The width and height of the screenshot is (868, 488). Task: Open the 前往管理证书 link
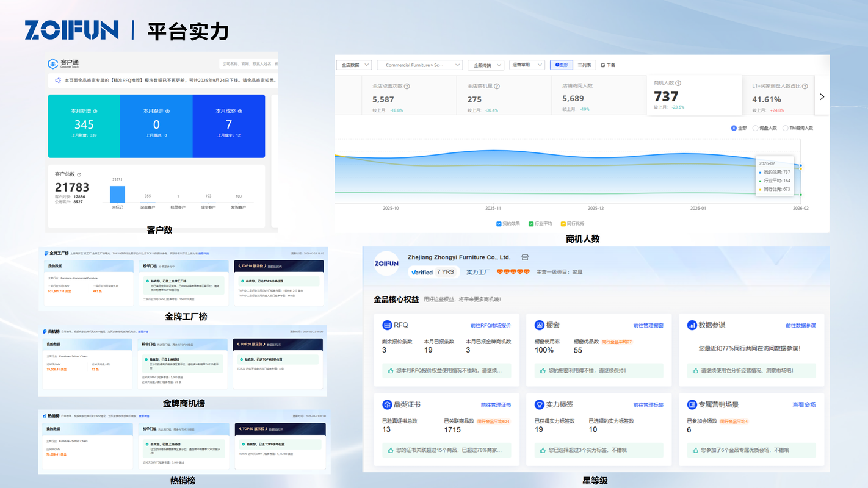point(496,405)
